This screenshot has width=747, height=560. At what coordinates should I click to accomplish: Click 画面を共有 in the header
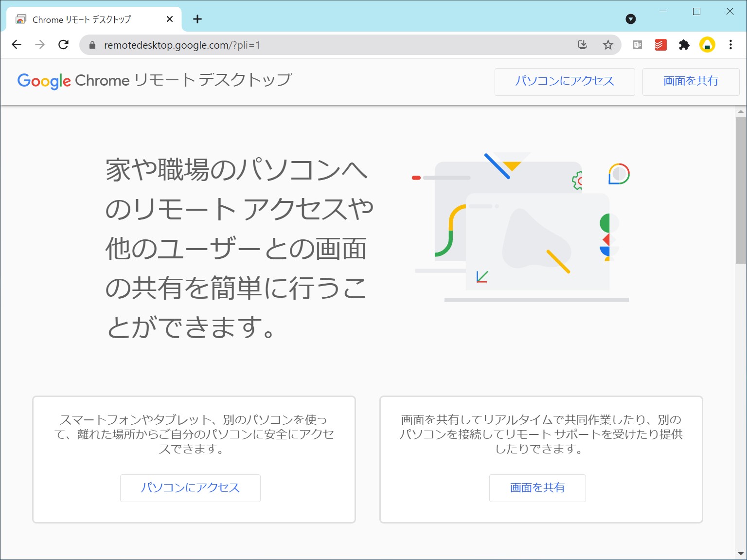pyautogui.click(x=690, y=81)
